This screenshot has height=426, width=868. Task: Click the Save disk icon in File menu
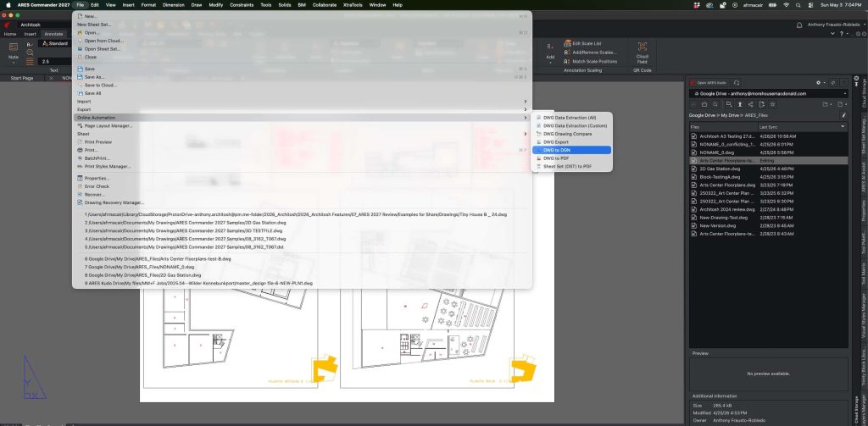81,69
